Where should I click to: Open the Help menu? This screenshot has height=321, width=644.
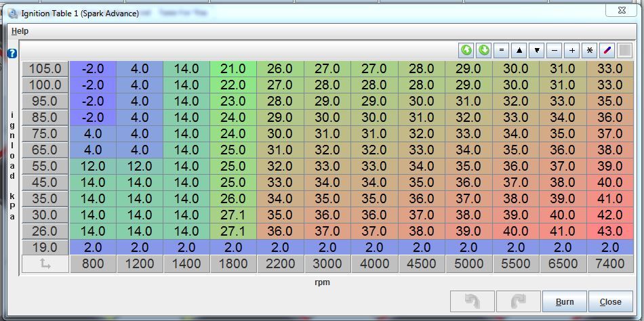coord(20,31)
